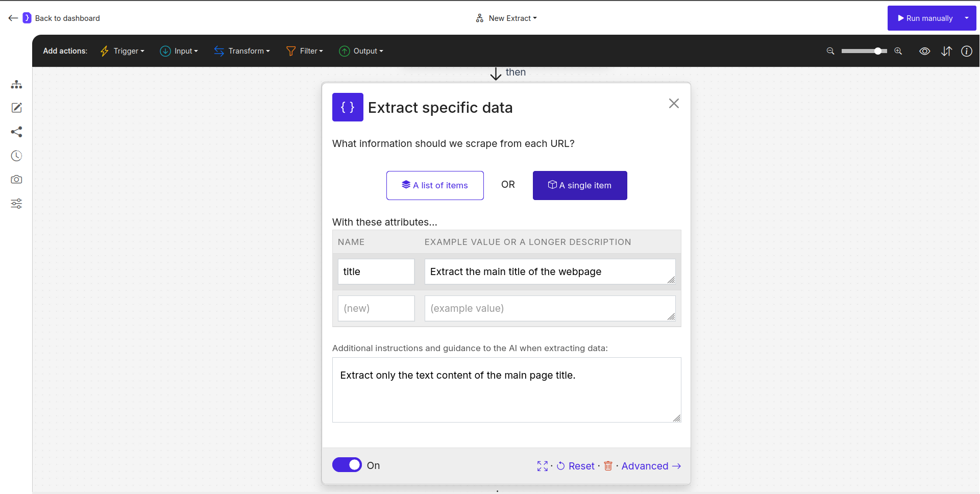Select the edit icon in the left sidebar
980x494 pixels.
pos(16,108)
